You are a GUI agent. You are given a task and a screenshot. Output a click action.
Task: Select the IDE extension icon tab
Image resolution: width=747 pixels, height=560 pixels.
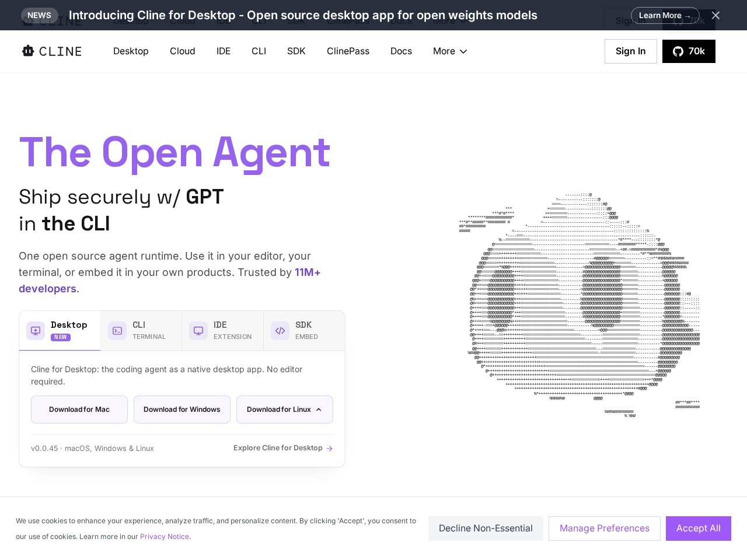[198, 331]
